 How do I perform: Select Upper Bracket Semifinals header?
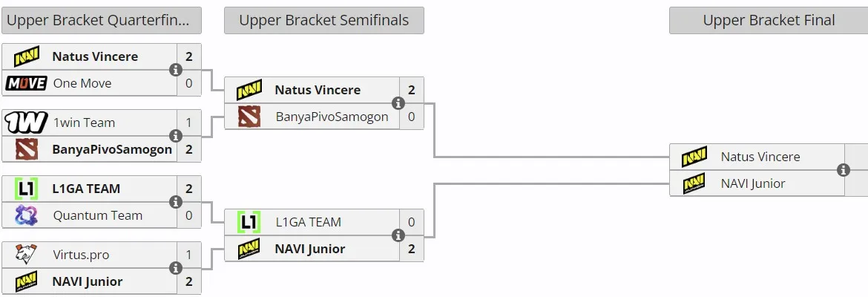tap(324, 21)
